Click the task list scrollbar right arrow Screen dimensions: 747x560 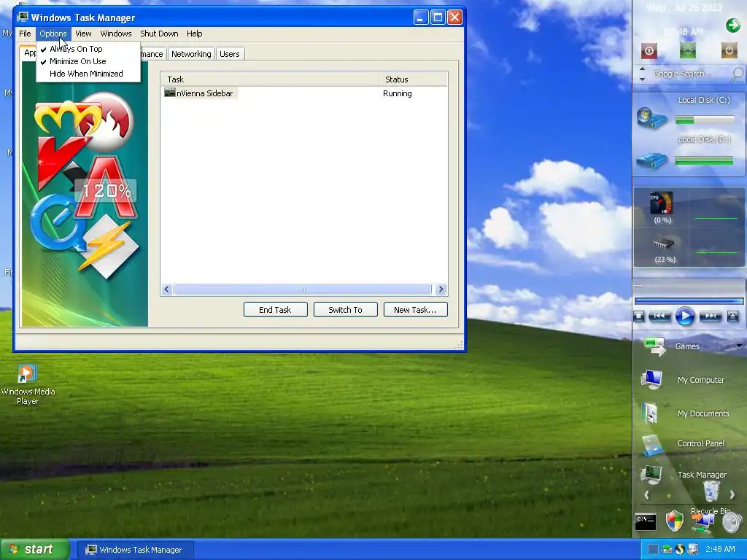tap(441, 289)
